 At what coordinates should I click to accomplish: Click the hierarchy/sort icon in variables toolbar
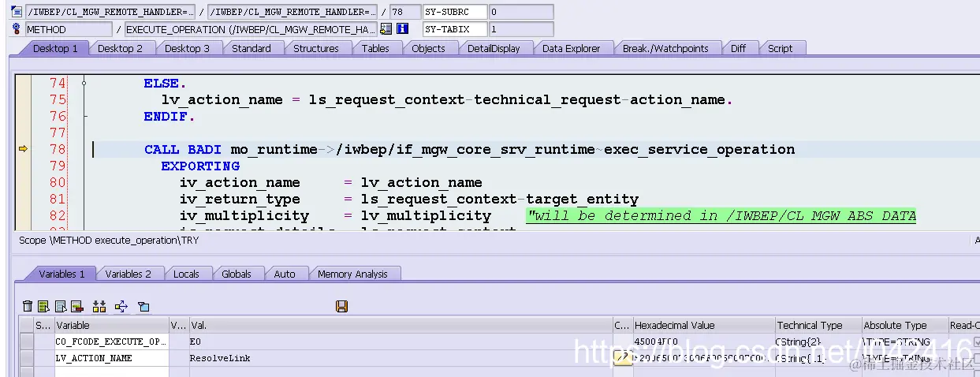pos(99,306)
